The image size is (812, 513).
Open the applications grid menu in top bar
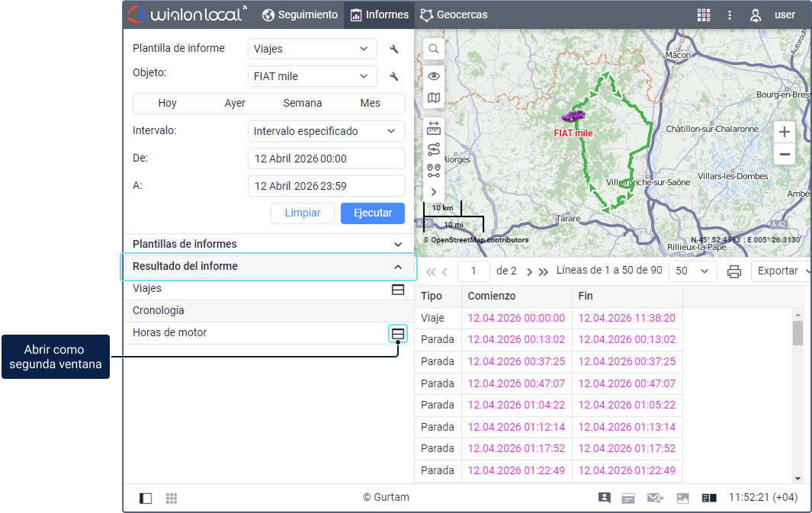click(704, 14)
